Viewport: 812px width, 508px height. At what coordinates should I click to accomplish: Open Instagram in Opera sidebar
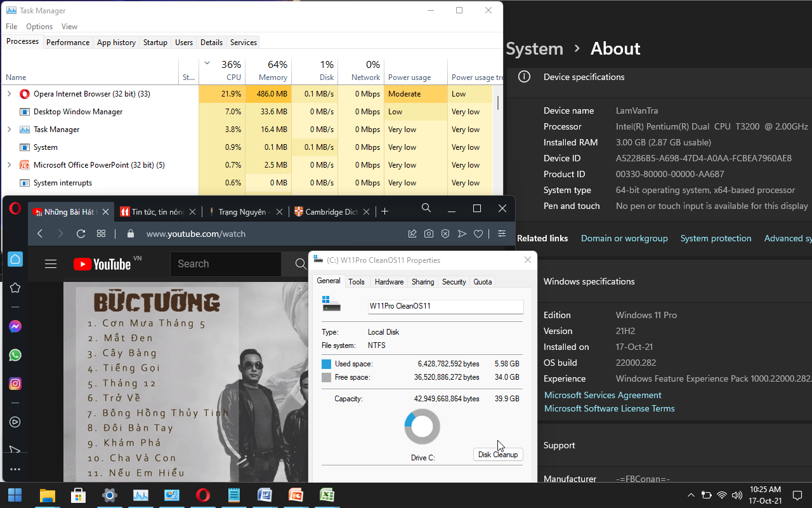point(15,384)
